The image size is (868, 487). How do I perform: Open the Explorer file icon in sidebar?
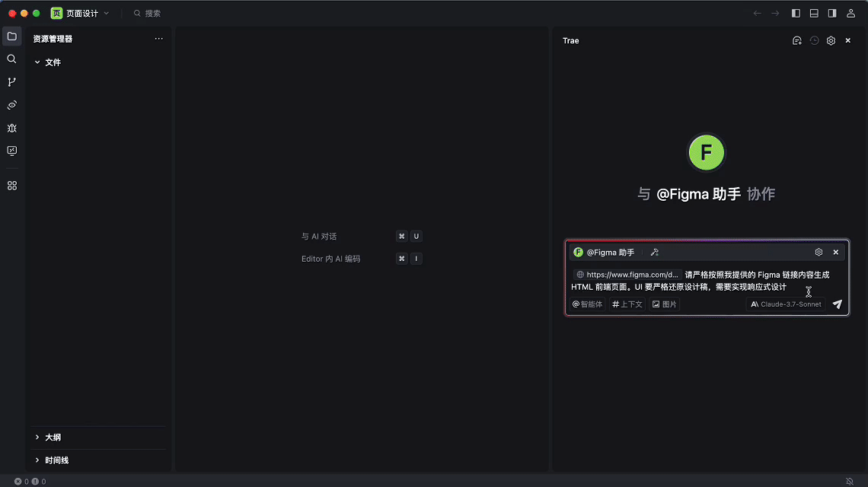(12, 37)
